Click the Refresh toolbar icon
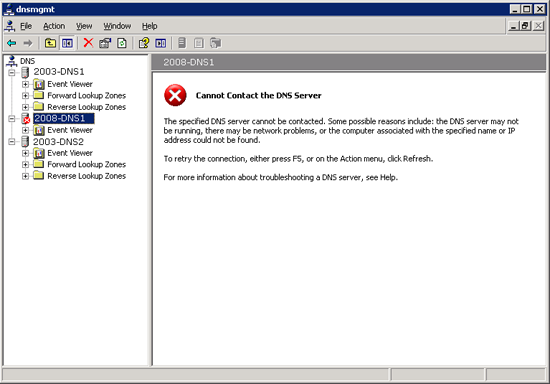The height and width of the screenshot is (384, 550). (122, 43)
